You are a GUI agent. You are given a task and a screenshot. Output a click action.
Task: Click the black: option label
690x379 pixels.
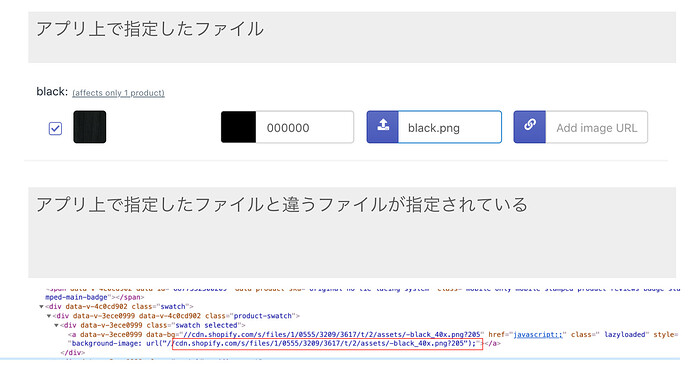click(x=52, y=92)
